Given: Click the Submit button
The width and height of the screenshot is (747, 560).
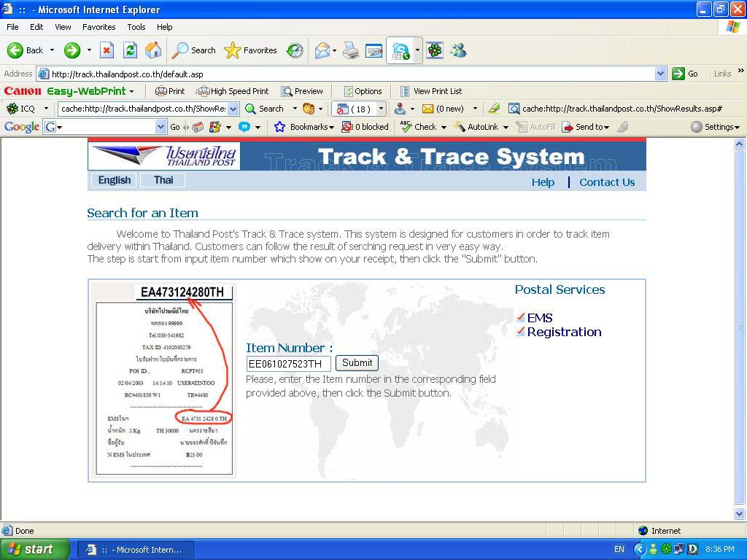Looking at the screenshot, I should (x=357, y=363).
